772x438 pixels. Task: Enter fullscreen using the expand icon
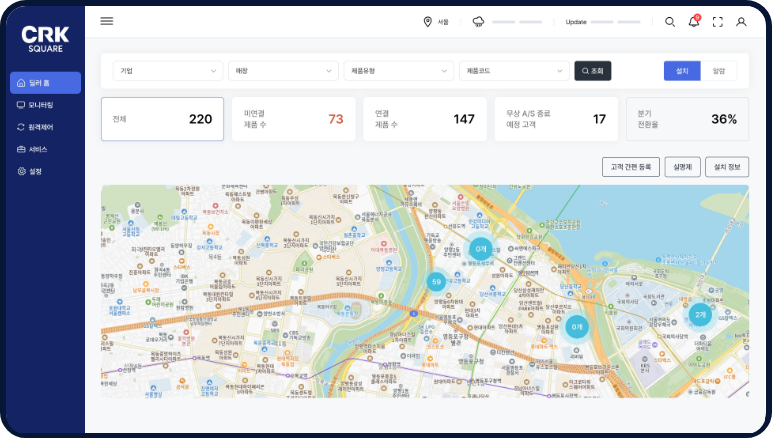coord(717,21)
